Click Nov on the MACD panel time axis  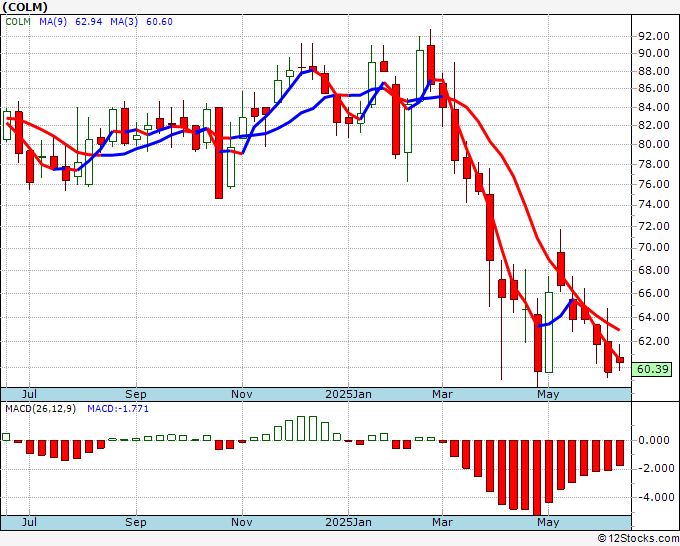242,522
